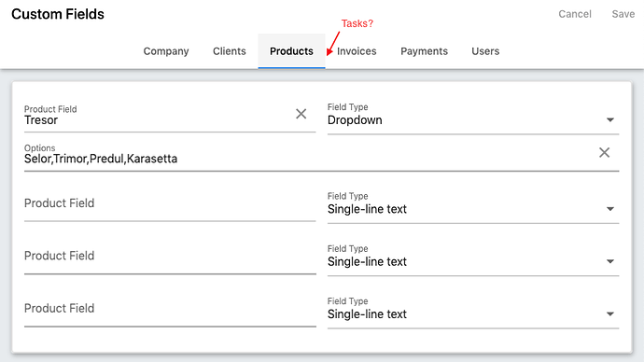Select the Dropdown field type value

355,119
